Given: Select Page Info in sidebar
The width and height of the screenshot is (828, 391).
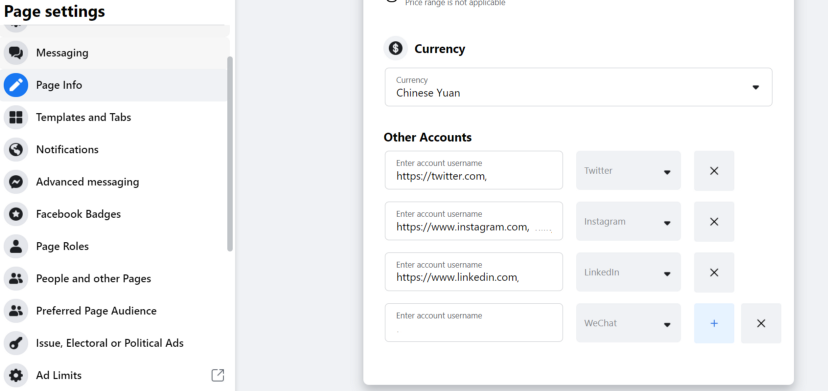Looking at the screenshot, I should pyautogui.click(x=114, y=85).
